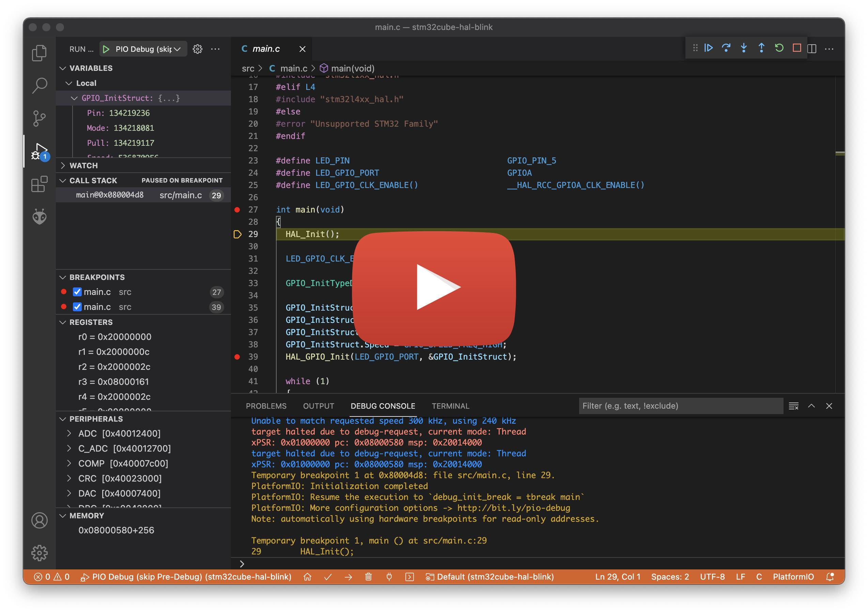Open editor more actions ellipsis

(829, 49)
